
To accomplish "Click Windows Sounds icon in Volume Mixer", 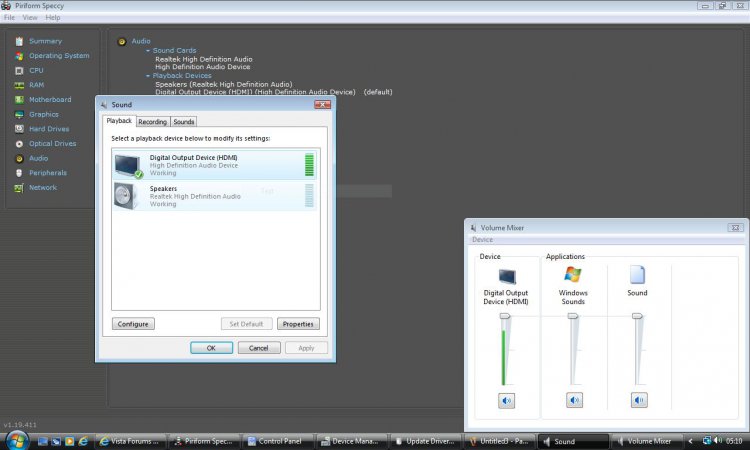I will pos(573,274).
